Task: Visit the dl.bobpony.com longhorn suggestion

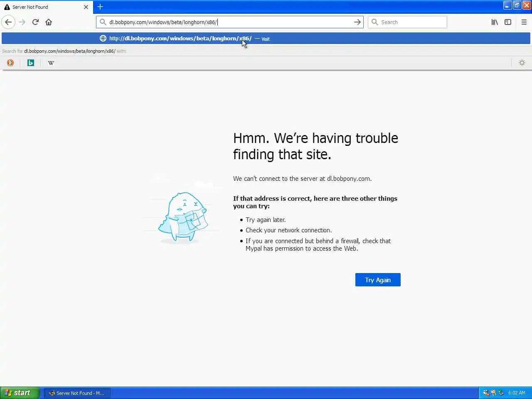Action: coord(266,38)
